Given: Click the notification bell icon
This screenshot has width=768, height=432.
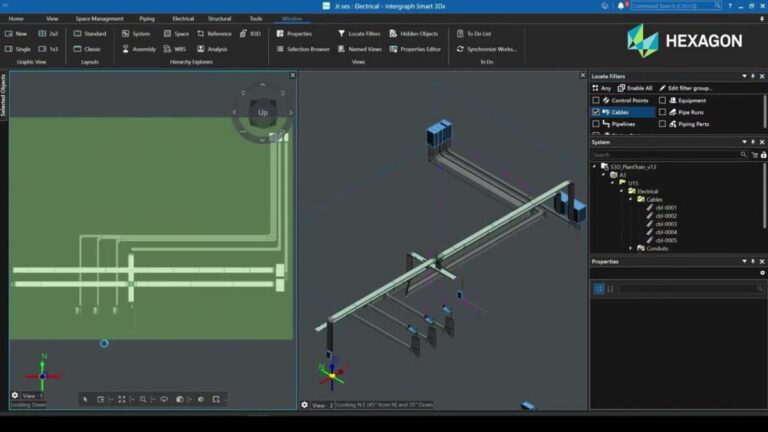Looking at the screenshot, I should [x=621, y=6].
